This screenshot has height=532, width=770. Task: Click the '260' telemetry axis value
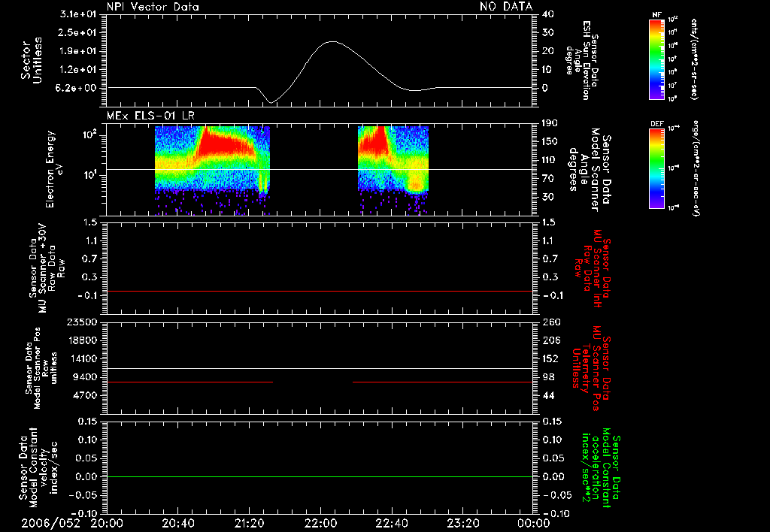(551, 322)
